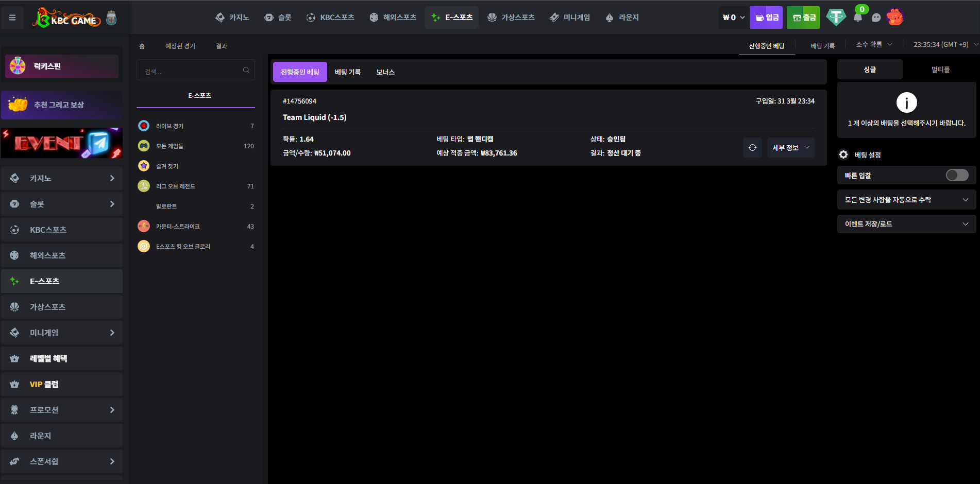
Task: Toggle the 빠른 입찰 quick bet switch
Action: coord(957,176)
